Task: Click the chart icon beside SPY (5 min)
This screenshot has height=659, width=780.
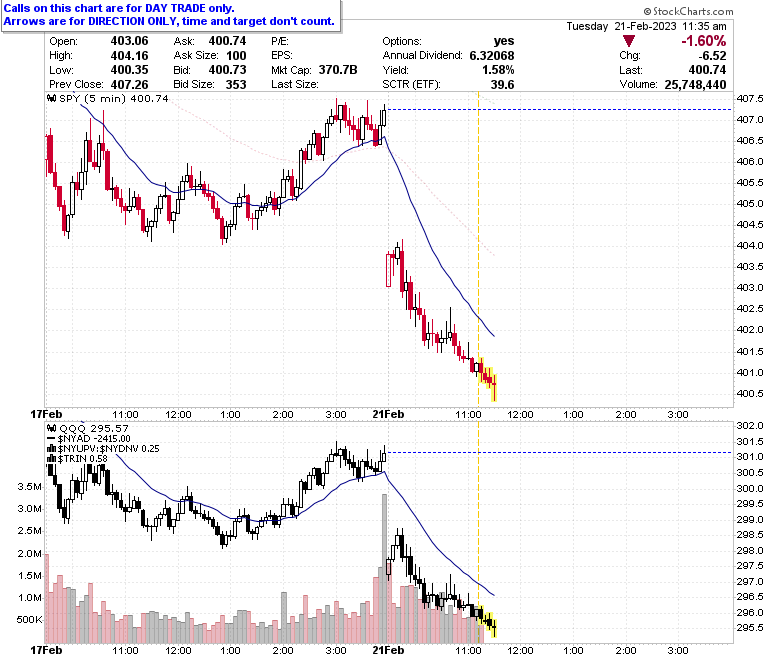Action: (x=52, y=98)
